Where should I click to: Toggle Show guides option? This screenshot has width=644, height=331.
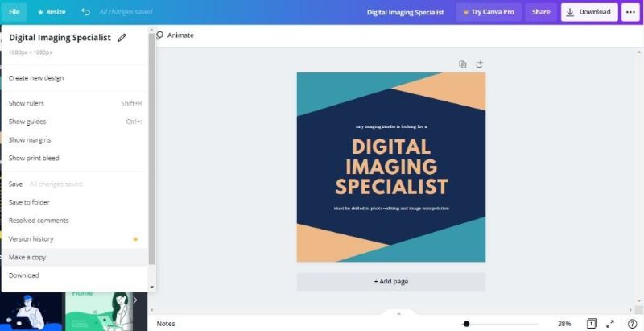27,122
